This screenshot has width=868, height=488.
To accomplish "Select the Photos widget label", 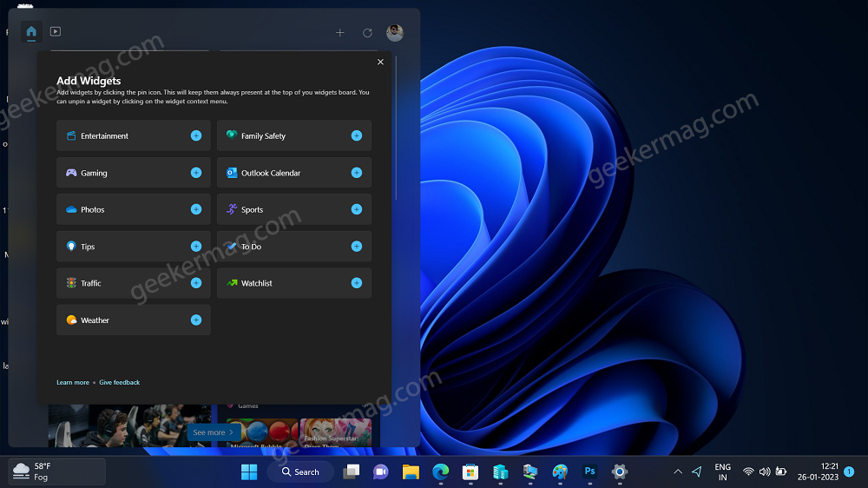I will (x=93, y=209).
